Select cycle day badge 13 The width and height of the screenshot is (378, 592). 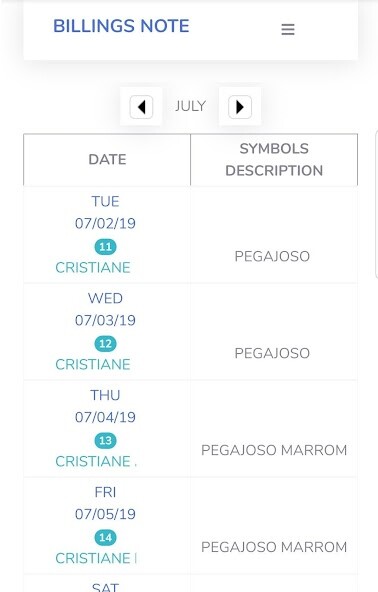pyautogui.click(x=105, y=441)
